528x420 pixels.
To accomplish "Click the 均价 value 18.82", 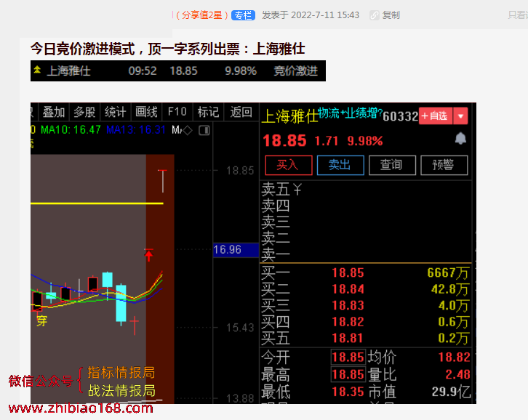I will tap(454, 357).
